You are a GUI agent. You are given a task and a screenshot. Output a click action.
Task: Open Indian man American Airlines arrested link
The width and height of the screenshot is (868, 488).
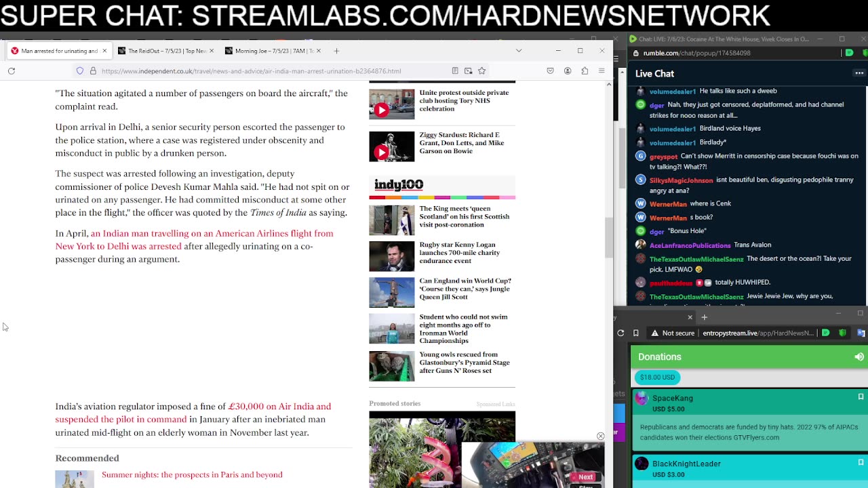(195, 239)
